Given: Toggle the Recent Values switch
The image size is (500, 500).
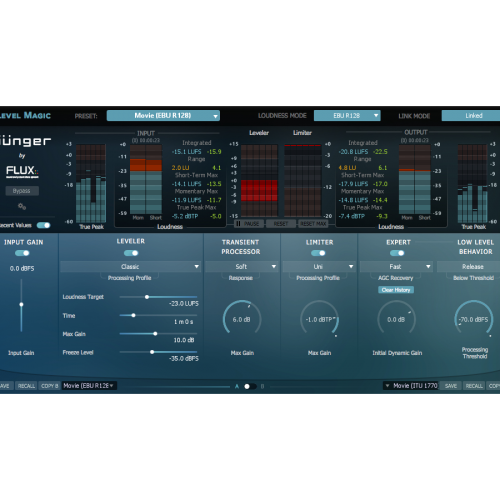Looking at the screenshot, I should 44,225.
